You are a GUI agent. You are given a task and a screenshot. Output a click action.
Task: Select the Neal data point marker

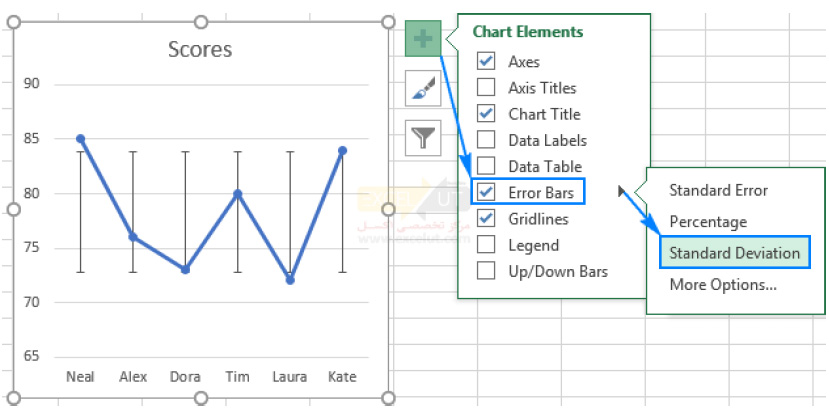(80, 139)
